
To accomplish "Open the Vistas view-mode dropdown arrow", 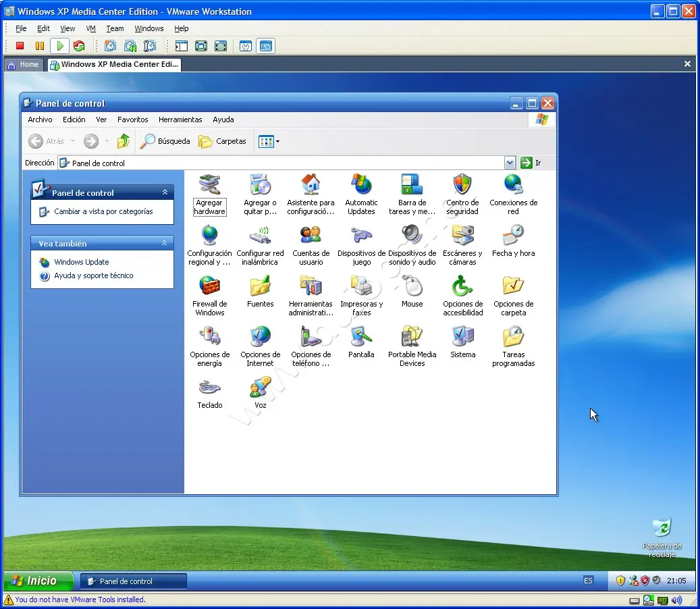I will pyautogui.click(x=277, y=142).
